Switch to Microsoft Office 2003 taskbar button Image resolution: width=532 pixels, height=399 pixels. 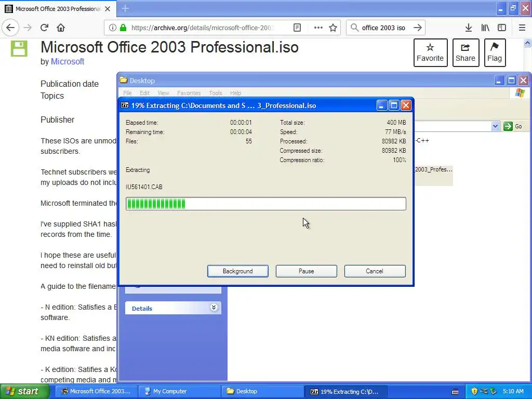click(96, 391)
